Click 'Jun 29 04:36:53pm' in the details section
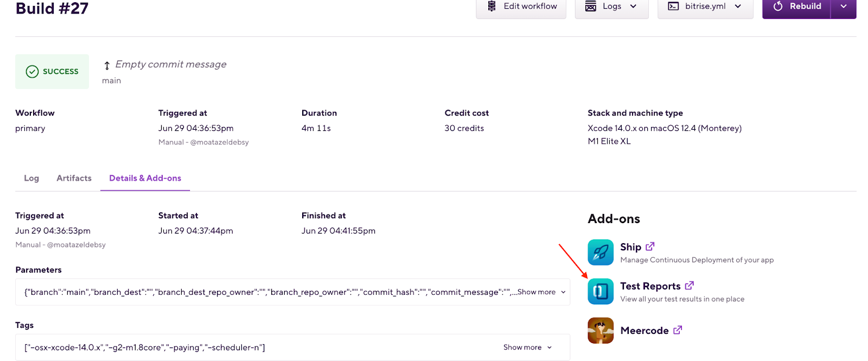The width and height of the screenshot is (868, 361). 53,231
